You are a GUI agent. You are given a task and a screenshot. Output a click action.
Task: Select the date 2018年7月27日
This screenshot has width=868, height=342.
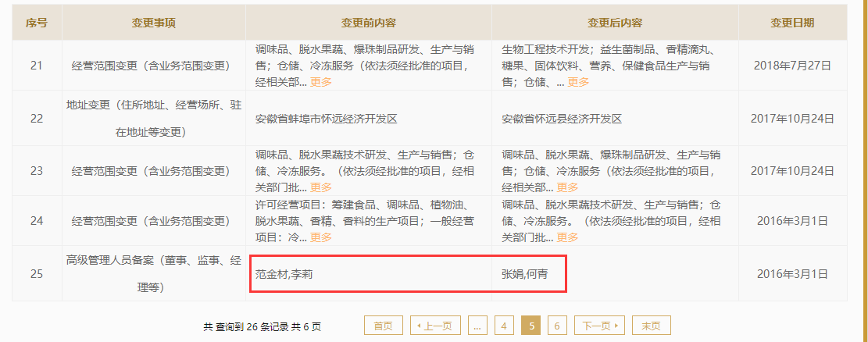pos(792,66)
